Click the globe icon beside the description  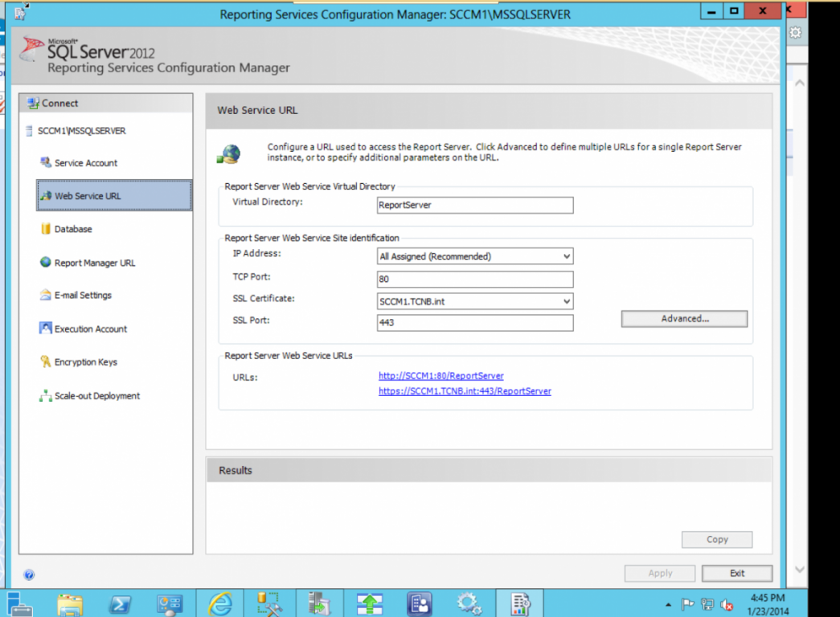[229, 153]
